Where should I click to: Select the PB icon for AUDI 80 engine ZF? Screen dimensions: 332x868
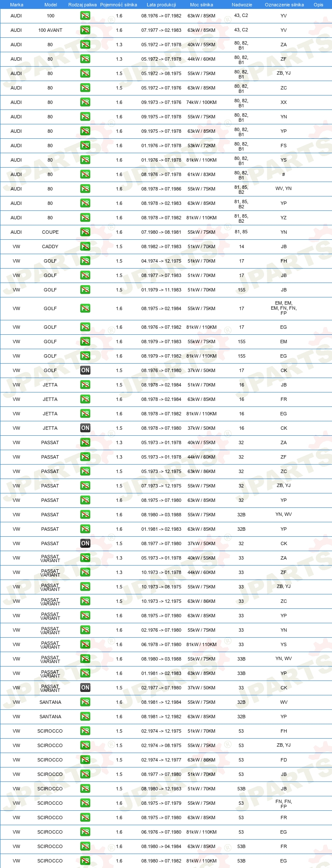tap(85, 59)
